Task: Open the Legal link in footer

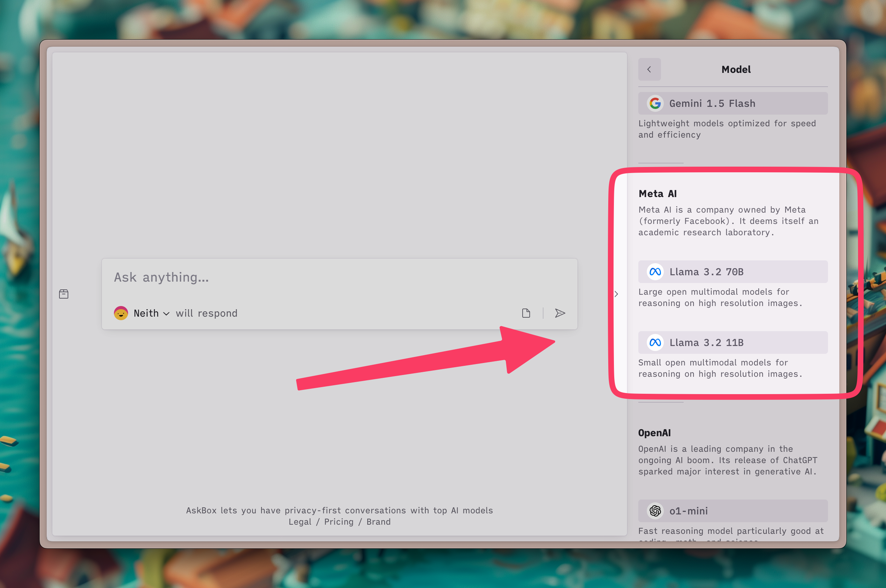Action: 300,522
